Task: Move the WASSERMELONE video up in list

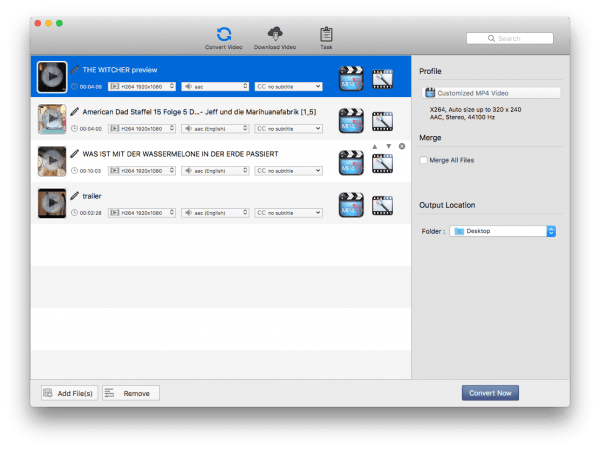Action: (374, 147)
